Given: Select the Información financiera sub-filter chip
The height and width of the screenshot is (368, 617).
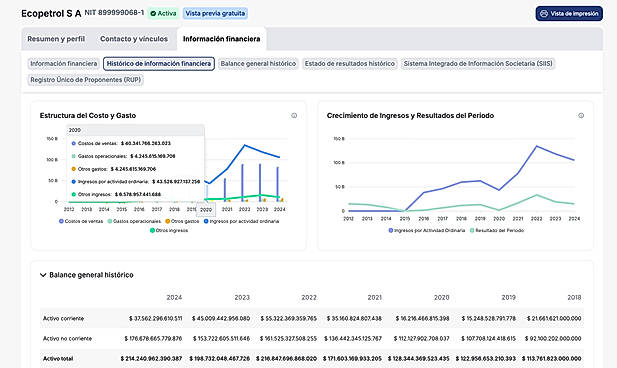Looking at the screenshot, I should 64,64.
